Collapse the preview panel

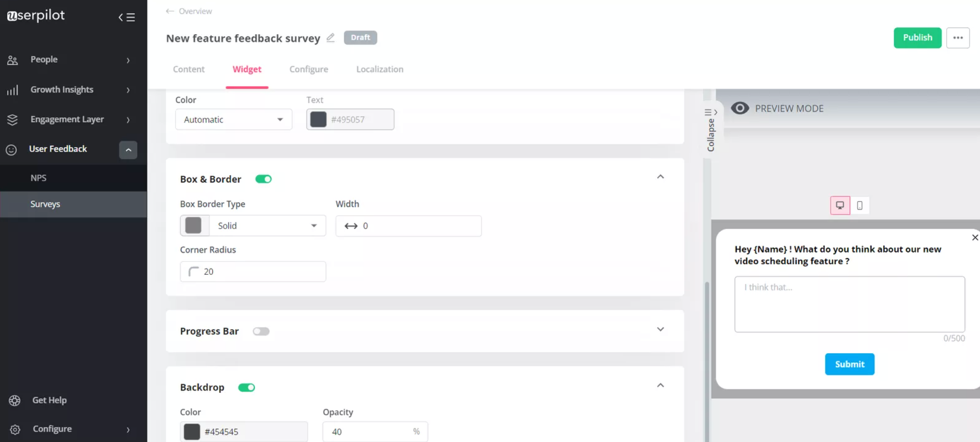[x=711, y=129]
